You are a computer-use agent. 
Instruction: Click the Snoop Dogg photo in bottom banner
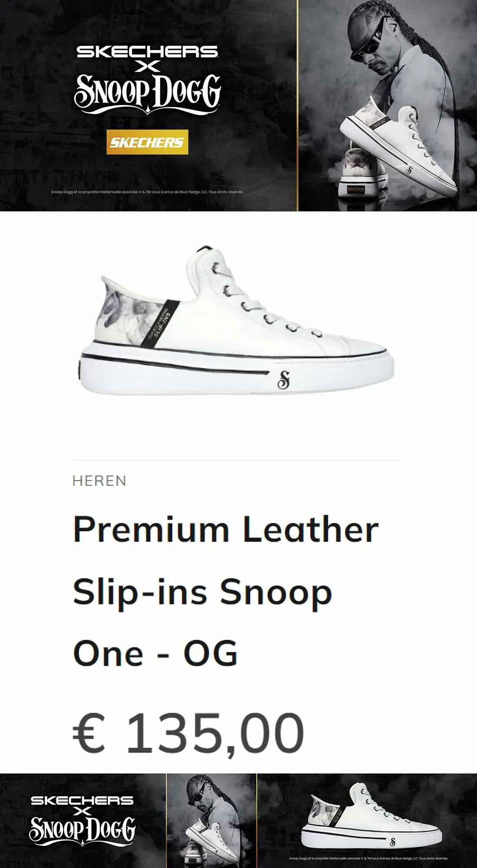pos(212,821)
